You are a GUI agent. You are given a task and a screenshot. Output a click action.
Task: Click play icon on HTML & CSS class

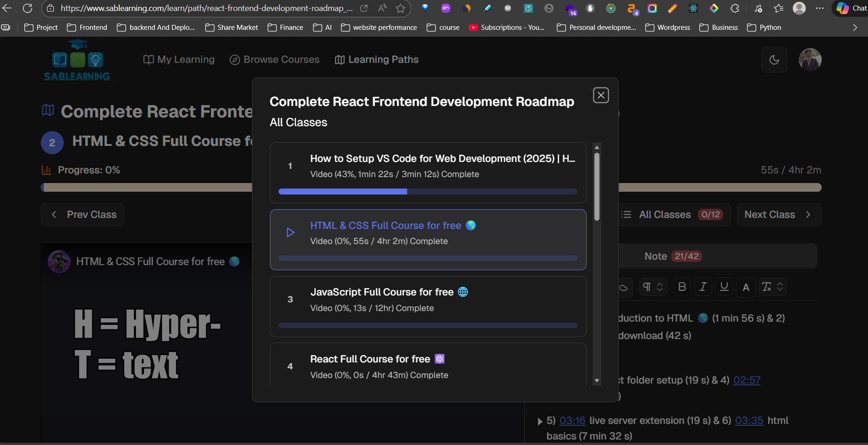click(x=290, y=233)
